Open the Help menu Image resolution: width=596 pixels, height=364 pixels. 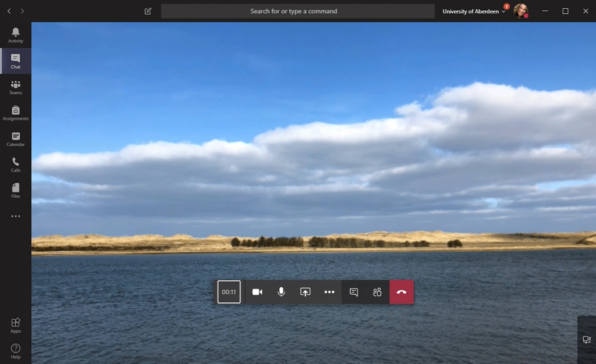tap(16, 351)
